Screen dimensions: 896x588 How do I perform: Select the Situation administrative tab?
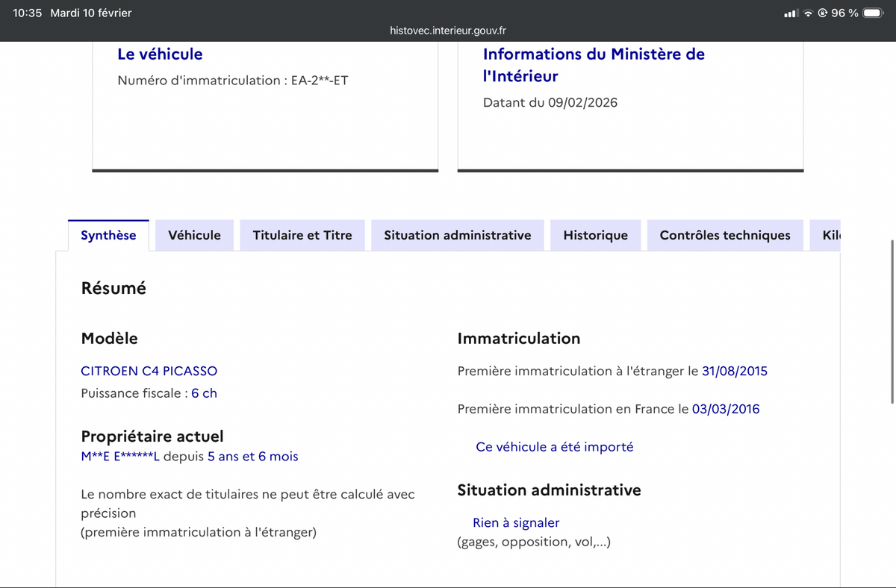(457, 235)
